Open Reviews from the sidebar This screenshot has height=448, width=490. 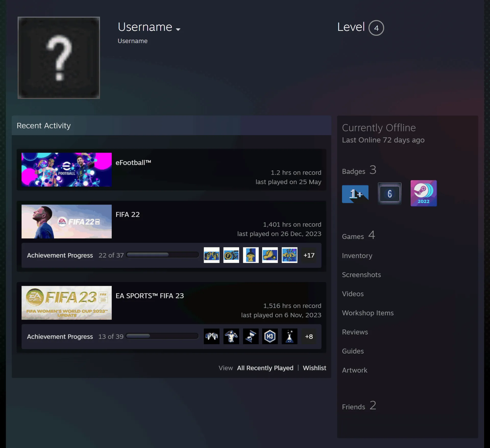(x=355, y=332)
